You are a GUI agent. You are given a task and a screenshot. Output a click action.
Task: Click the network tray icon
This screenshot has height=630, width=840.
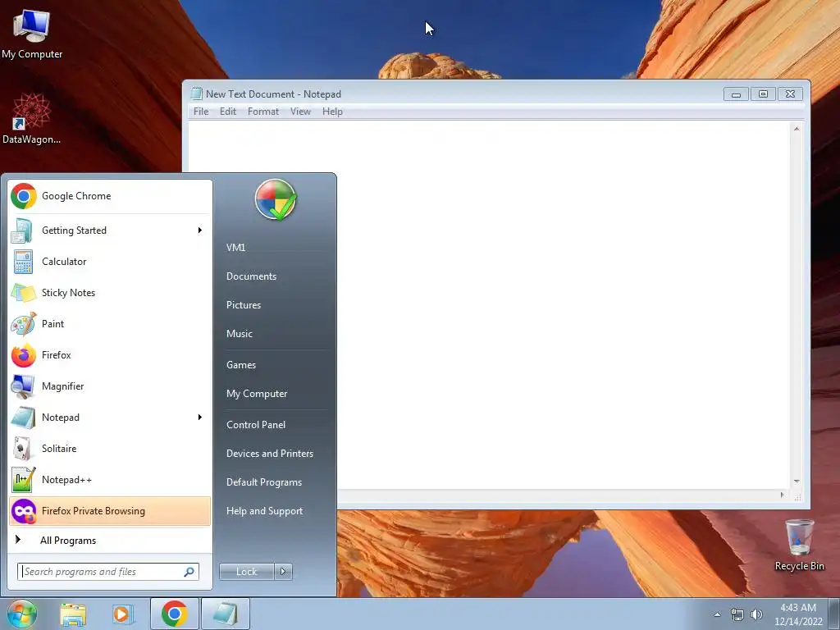click(x=737, y=615)
